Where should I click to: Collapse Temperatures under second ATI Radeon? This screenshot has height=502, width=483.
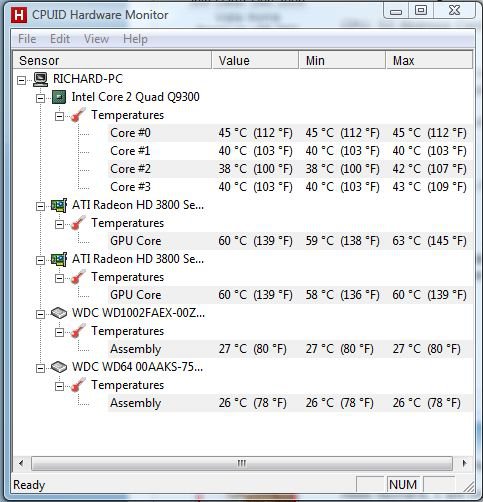coord(59,278)
